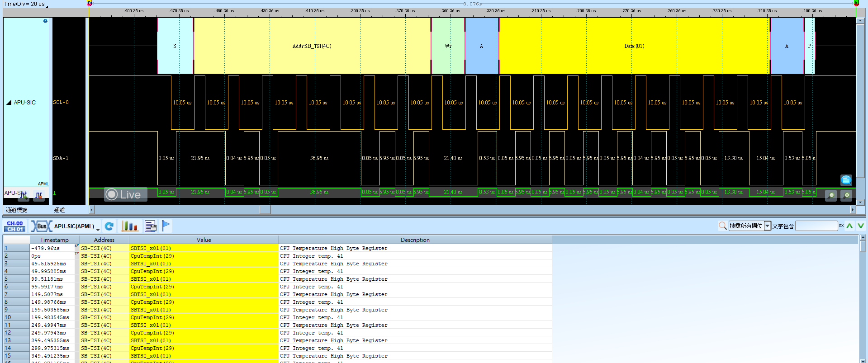Click the waveform horizontal scrollbar thumb
The height and width of the screenshot is (363, 868).
tap(265, 210)
